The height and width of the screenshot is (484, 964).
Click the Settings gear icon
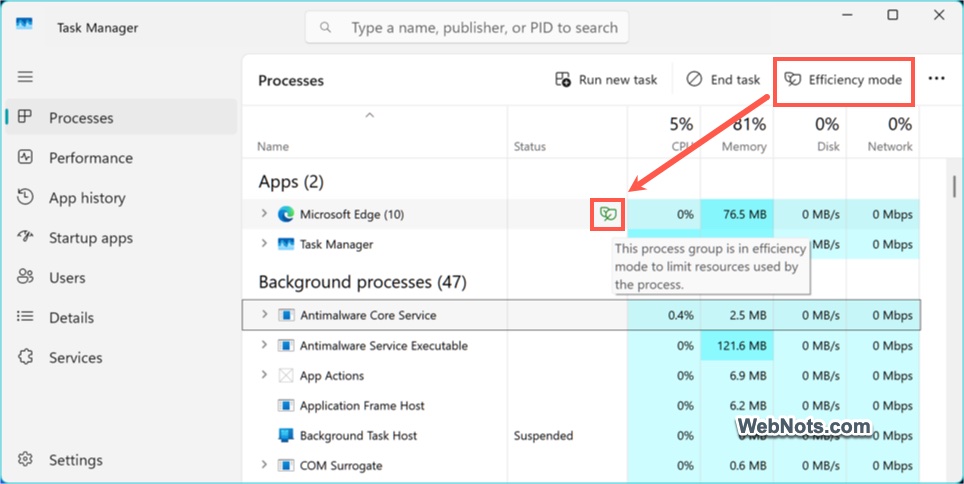coord(25,459)
